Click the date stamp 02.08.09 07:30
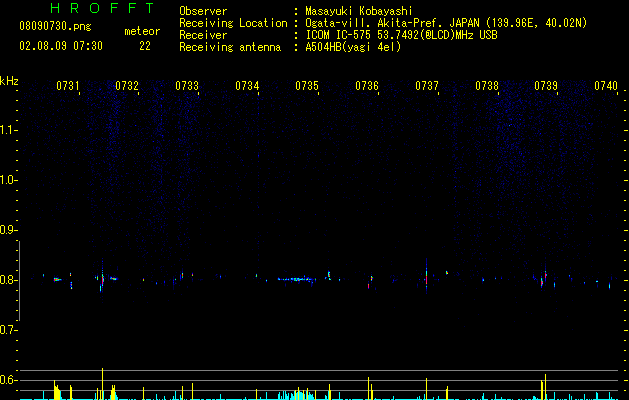 click(61, 46)
